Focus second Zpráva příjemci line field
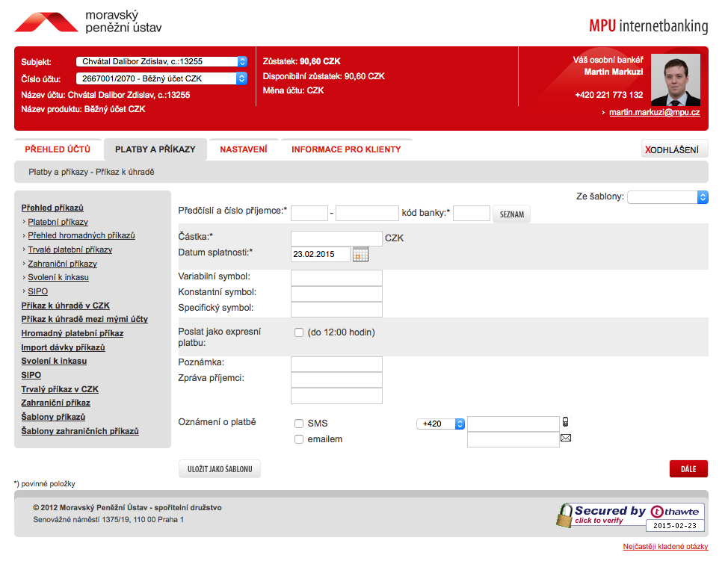The image size is (728, 567). pos(336,396)
